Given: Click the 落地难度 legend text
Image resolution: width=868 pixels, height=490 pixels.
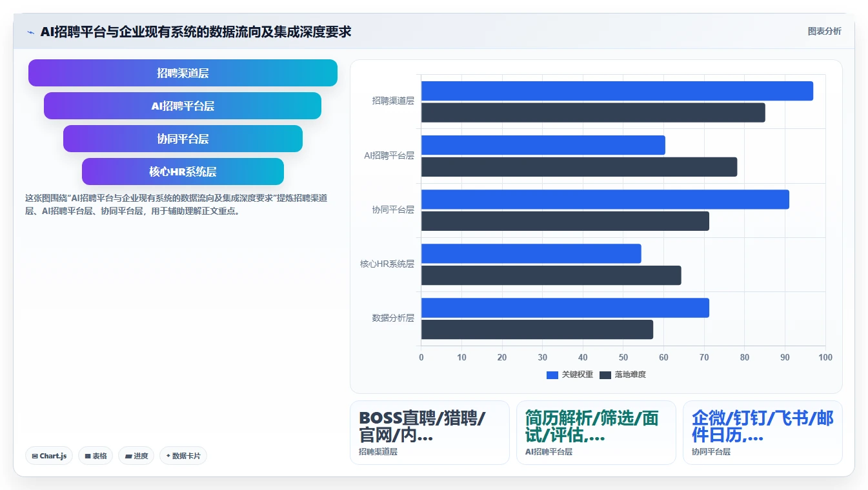Looking at the screenshot, I should click(631, 375).
